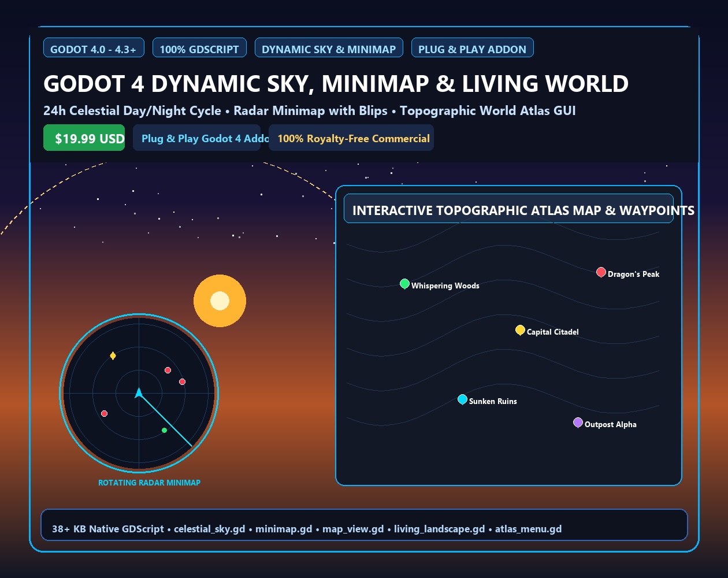This screenshot has height=578, width=728.
Task: Select the yellow Capital Citadel waypoint pin
Action: click(520, 330)
